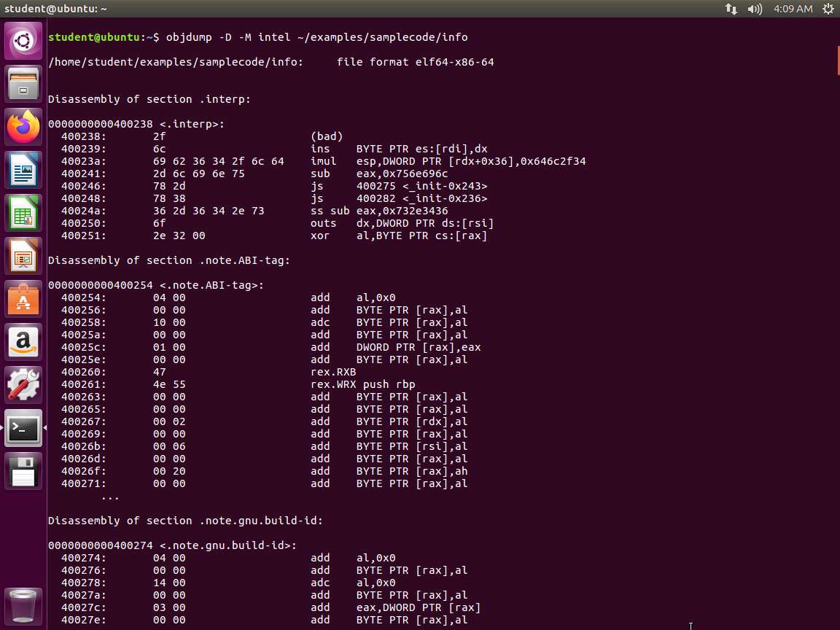Open Ubuntu Software center
The image size is (840, 630).
click(23, 300)
